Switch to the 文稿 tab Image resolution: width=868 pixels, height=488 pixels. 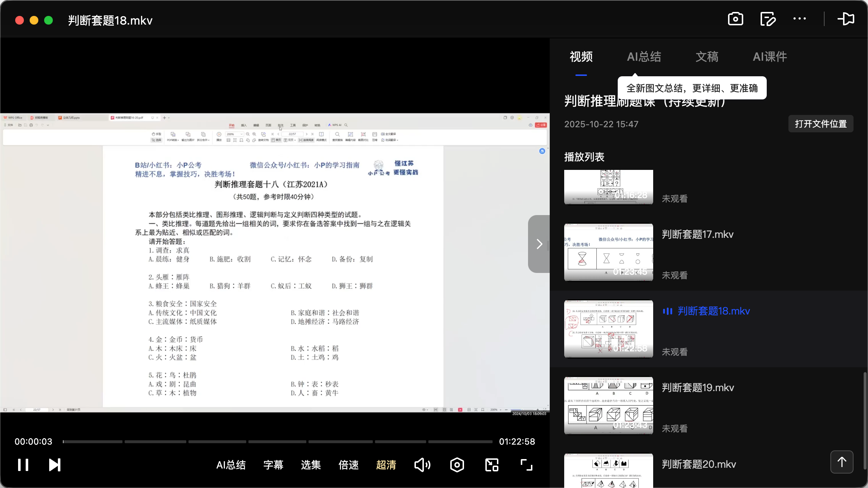[x=707, y=57]
